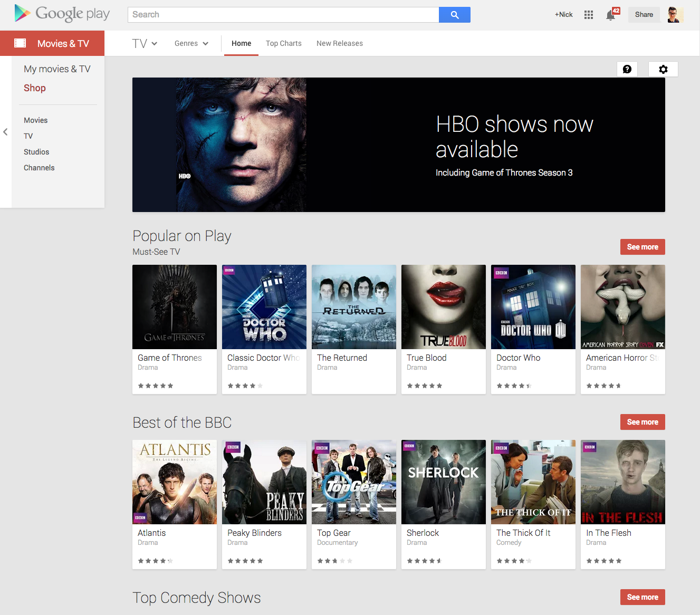Open Movies in the sidebar
This screenshot has width=700, height=615.
pyautogui.click(x=35, y=120)
